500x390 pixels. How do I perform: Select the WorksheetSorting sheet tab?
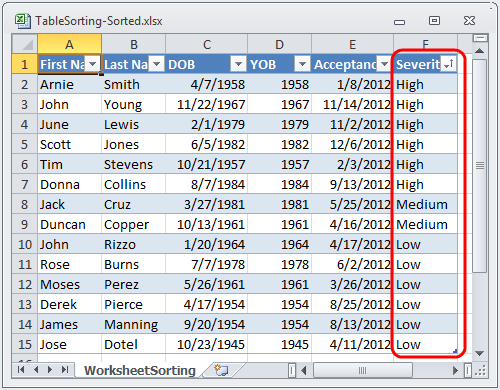coord(140,370)
